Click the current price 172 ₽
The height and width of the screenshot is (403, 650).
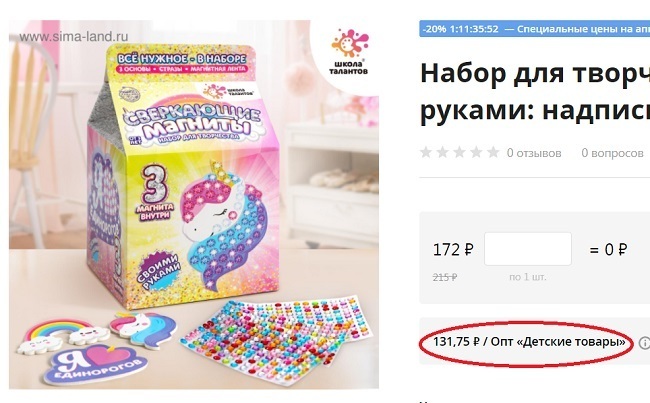click(x=453, y=250)
